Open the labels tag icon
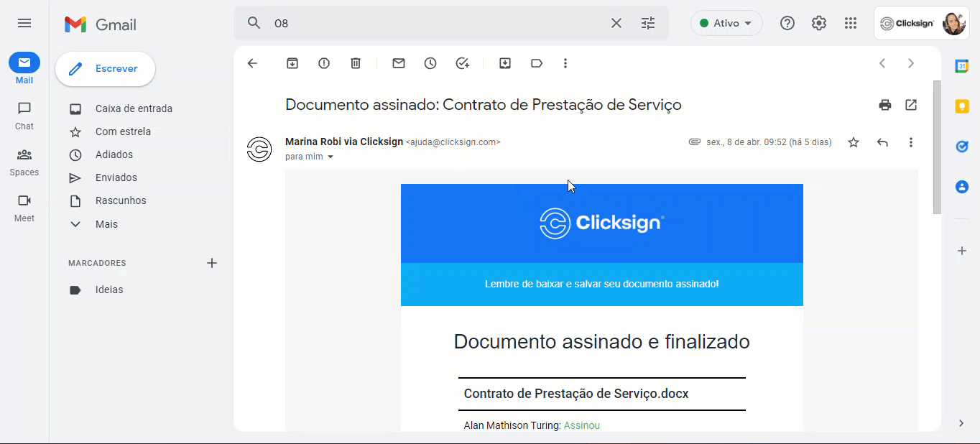Image resolution: width=980 pixels, height=444 pixels. [537, 63]
